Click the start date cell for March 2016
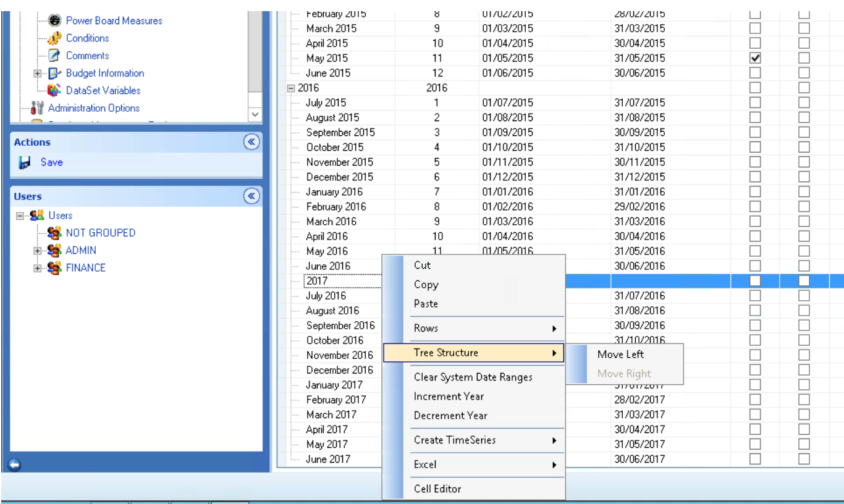This screenshot has width=844, height=504. 507,222
